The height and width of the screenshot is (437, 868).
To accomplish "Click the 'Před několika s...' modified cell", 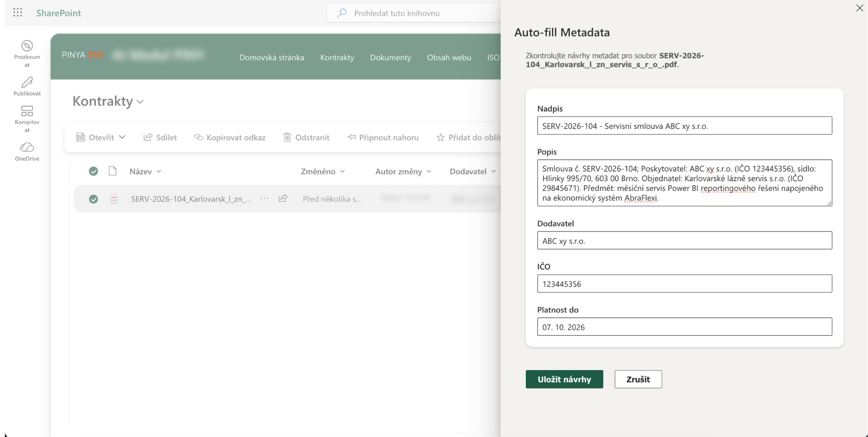I will [x=332, y=199].
